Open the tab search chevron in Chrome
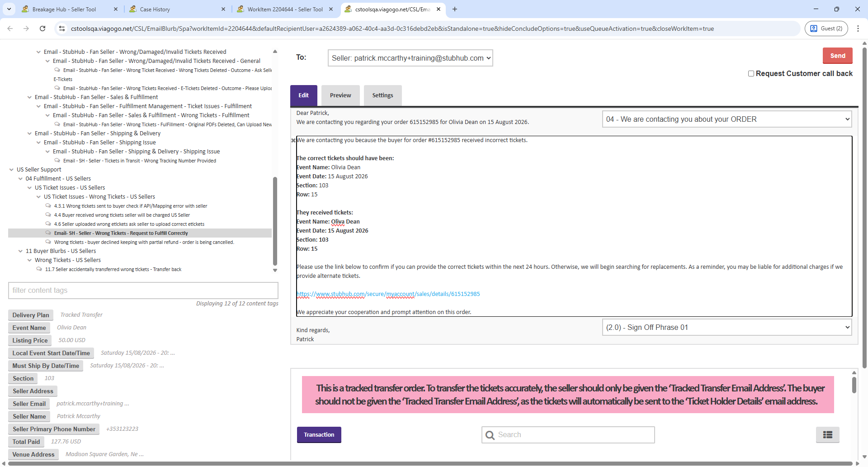This screenshot has width=868, height=467. 9,9
